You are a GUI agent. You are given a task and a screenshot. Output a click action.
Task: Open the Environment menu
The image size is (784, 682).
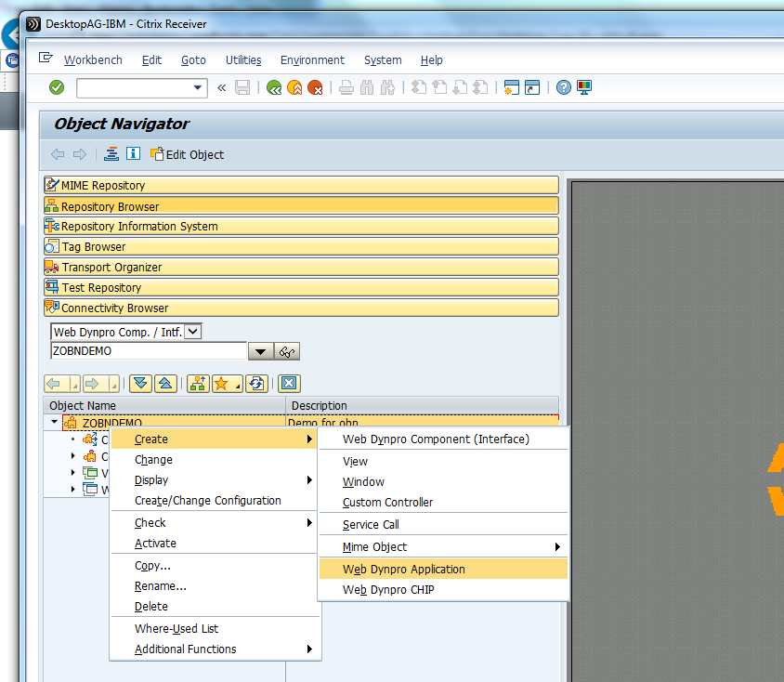312,60
